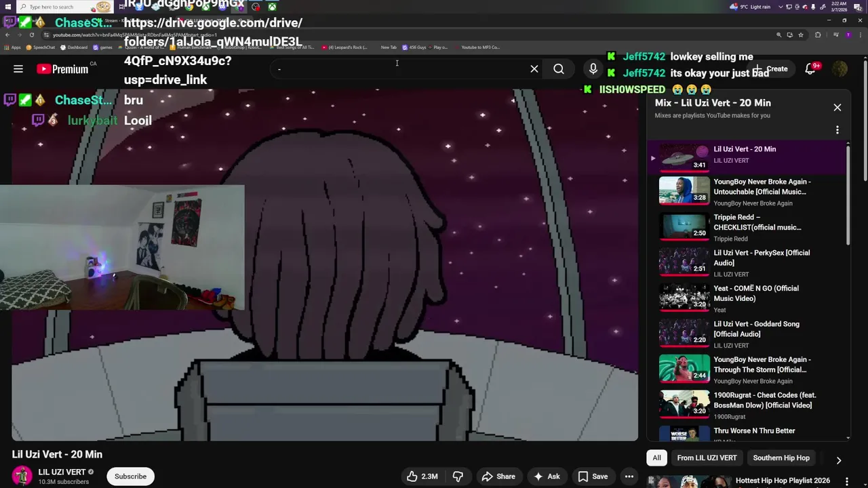Clear the YouTube search box text
868x488 pixels.
[x=534, y=68]
